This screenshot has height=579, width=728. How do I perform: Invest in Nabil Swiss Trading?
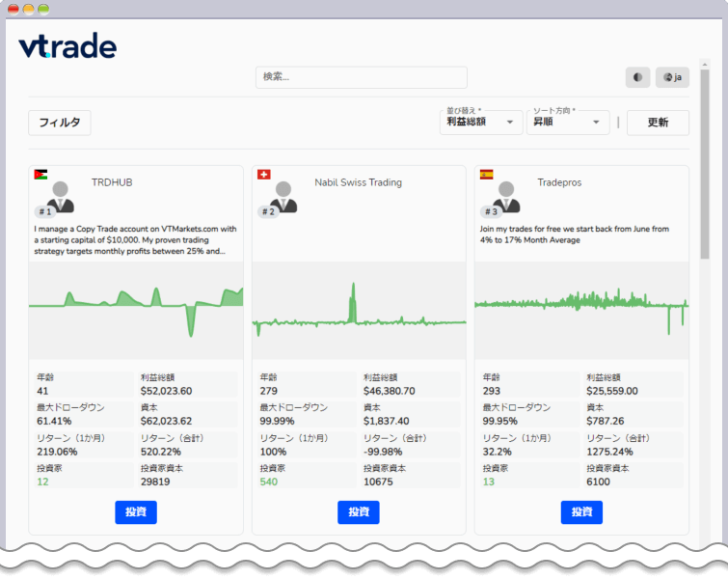click(358, 512)
